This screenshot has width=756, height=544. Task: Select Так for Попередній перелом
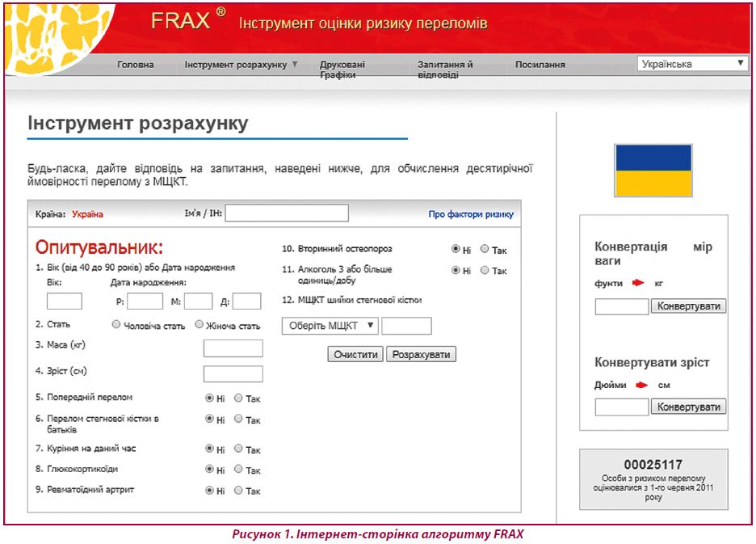[x=238, y=399]
